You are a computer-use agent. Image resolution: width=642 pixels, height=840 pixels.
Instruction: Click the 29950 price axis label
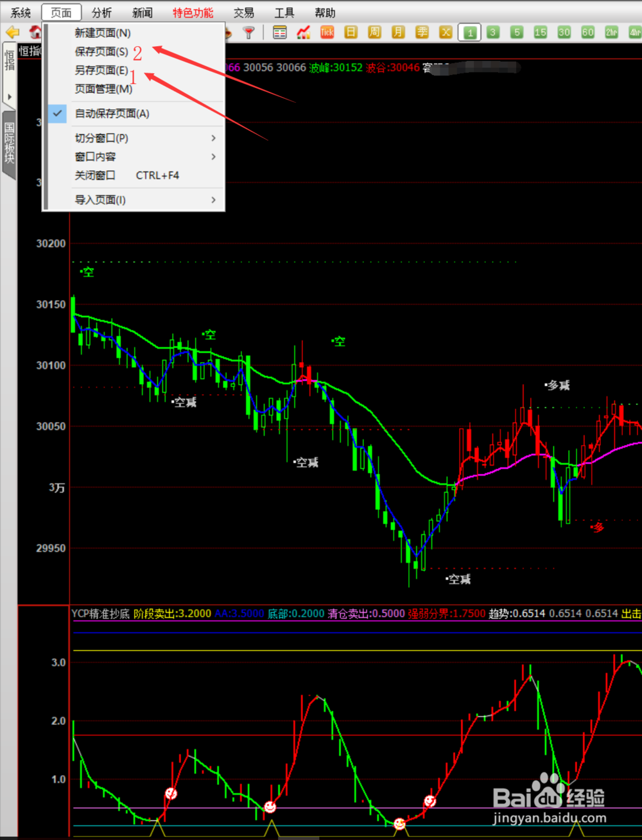pyautogui.click(x=51, y=548)
